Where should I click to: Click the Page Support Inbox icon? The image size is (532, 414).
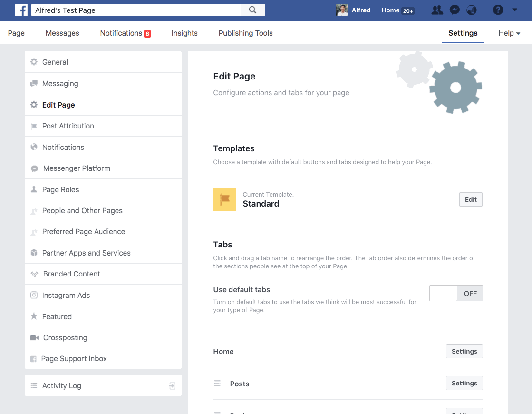click(x=33, y=359)
